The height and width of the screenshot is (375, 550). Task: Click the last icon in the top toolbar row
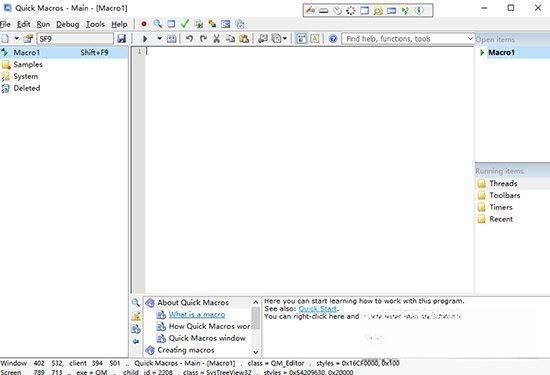click(240, 24)
